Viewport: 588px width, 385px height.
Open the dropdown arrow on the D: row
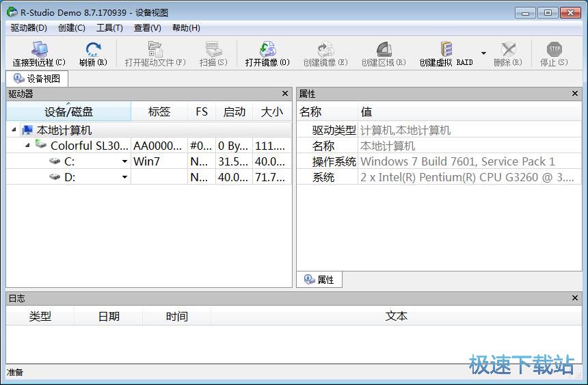point(124,176)
